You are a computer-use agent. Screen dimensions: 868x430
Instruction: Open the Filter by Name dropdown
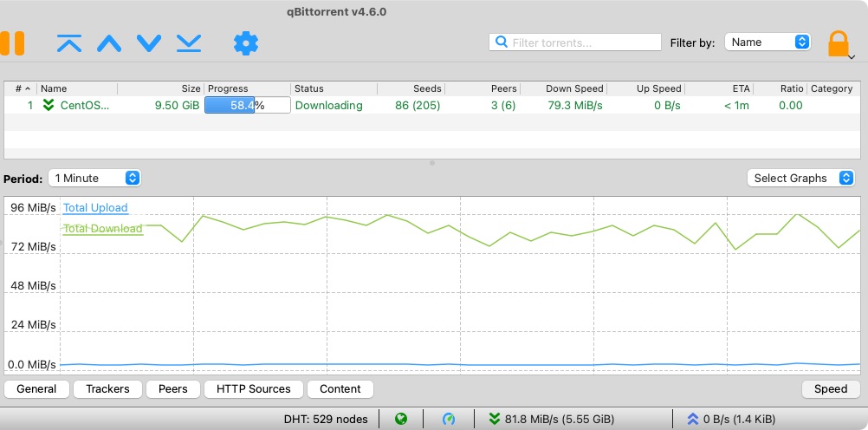[768, 42]
